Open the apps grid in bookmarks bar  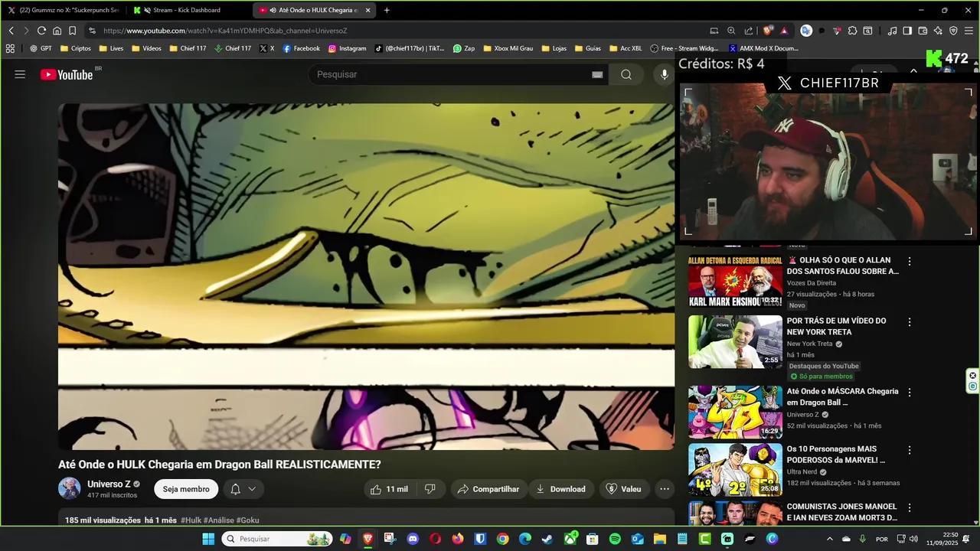[10, 48]
